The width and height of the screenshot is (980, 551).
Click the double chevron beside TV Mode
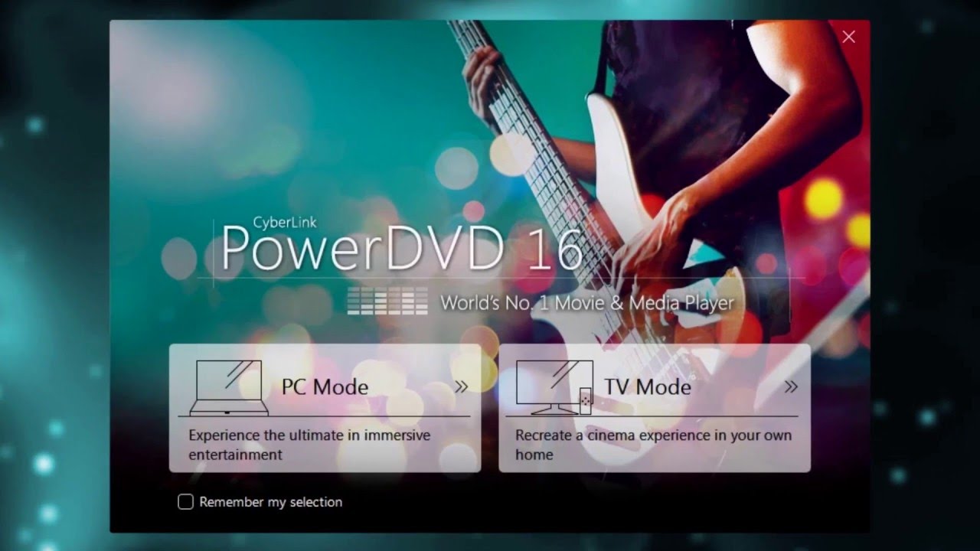click(x=791, y=386)
